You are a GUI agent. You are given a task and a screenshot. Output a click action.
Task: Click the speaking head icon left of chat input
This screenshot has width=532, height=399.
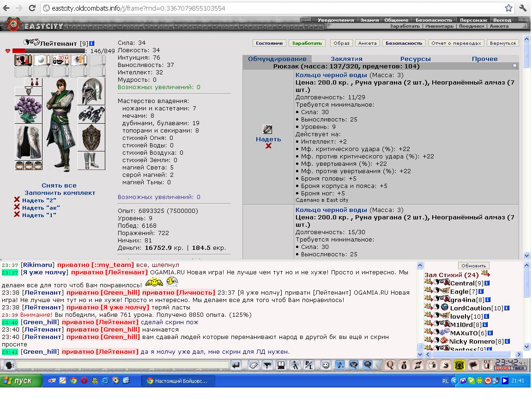click(10, 365)
